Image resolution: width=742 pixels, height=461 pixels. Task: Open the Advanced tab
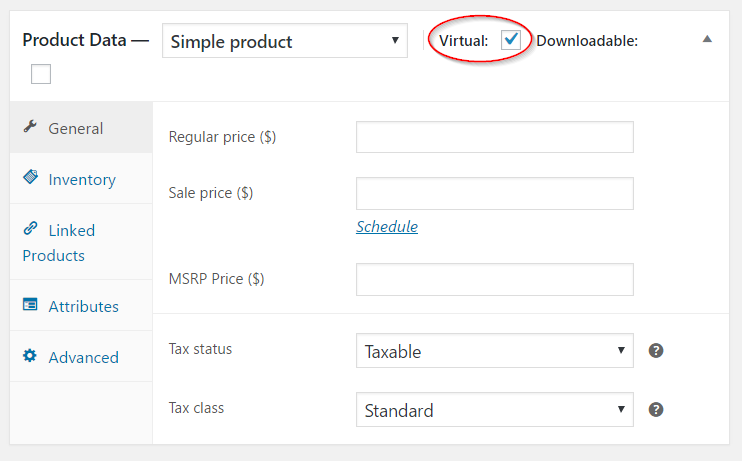tap(81, 356)
